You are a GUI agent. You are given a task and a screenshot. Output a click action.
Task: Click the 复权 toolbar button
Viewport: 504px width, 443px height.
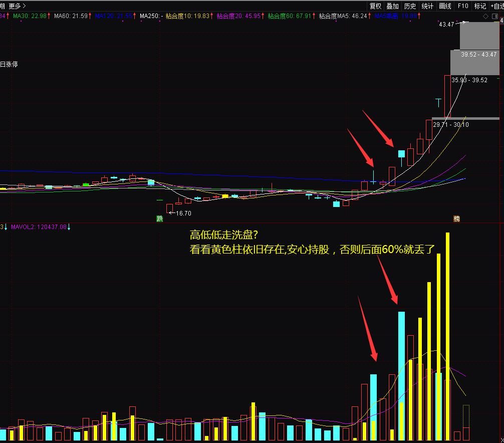coord(375,6)
